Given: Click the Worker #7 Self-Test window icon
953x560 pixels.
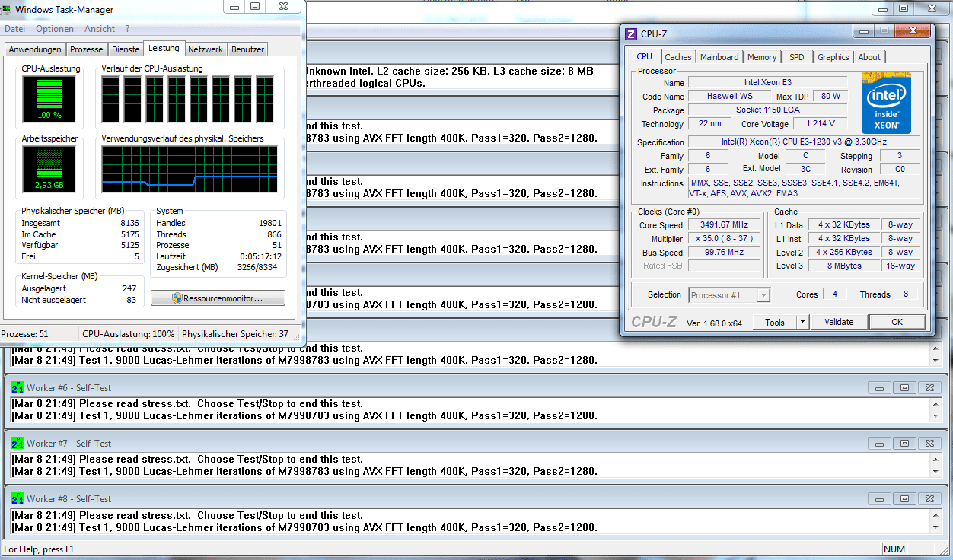Looking at the screenshot, I should coord(18,444).
